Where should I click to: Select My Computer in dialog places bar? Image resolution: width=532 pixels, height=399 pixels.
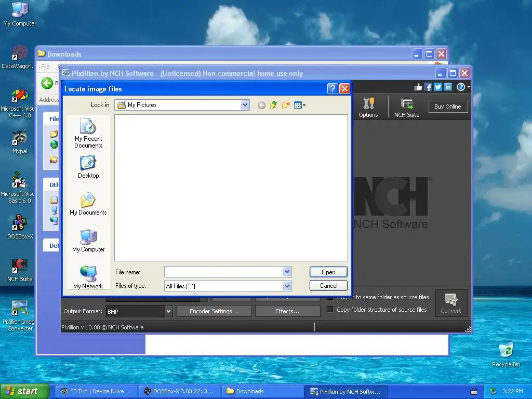[88, 241]
